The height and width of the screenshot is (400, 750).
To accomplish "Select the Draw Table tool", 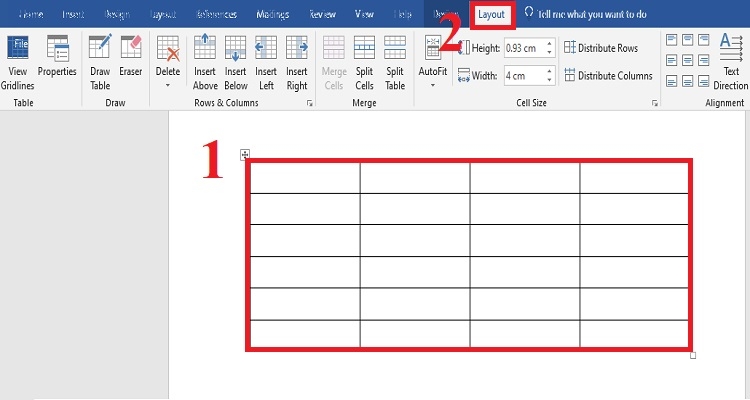I will (x=100, y=63).
